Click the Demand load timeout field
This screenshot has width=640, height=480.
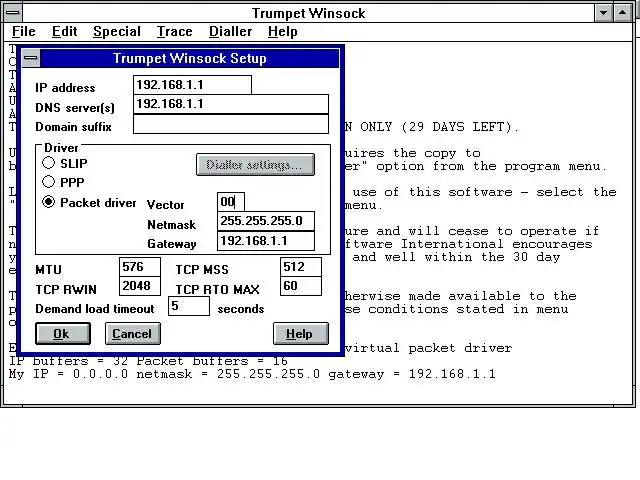[x=189, y=306]
